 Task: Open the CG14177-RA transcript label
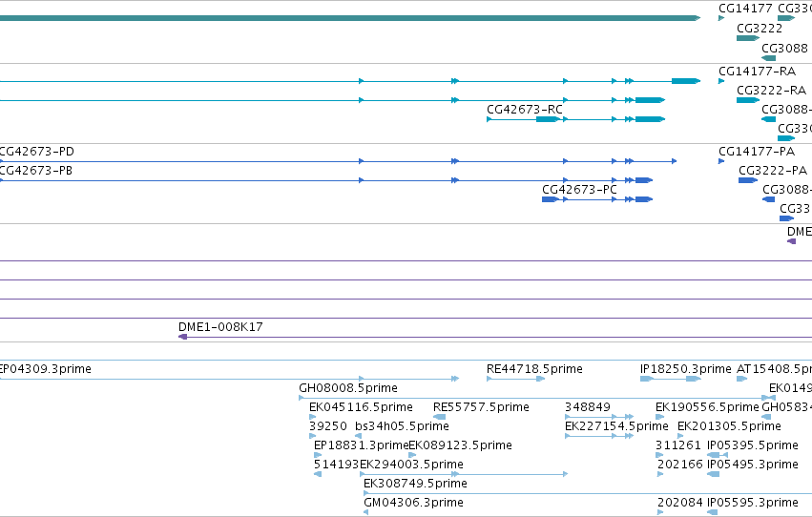tap(757, 72)
